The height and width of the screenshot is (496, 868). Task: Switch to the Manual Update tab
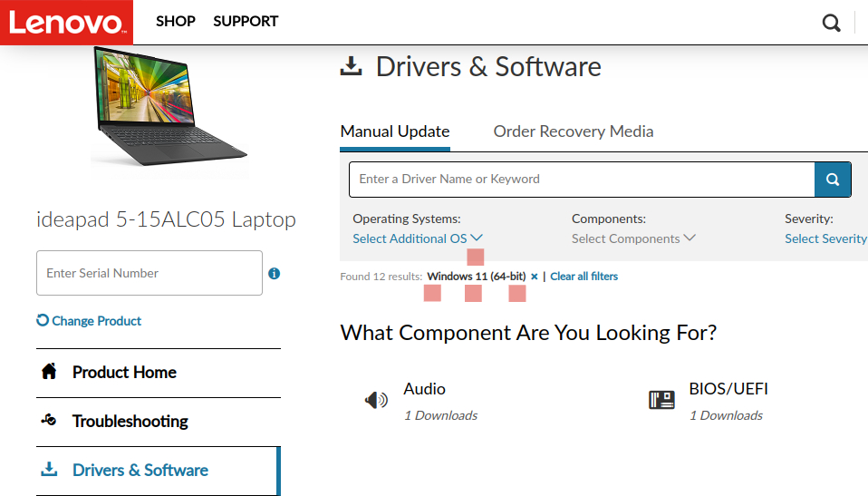(x=395, y=131)
